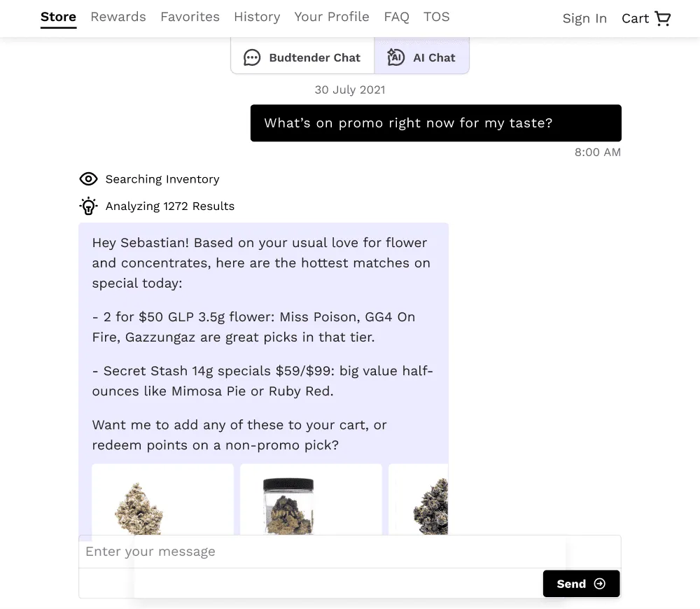Click the AI Chat sparkle icon
This screenshot has height=609, width=700.
pyautogui.click(x=395, y=57)
